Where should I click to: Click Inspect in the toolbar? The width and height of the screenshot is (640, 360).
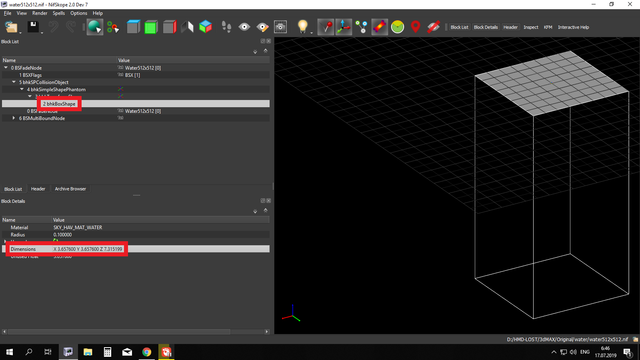pos(531,27)
